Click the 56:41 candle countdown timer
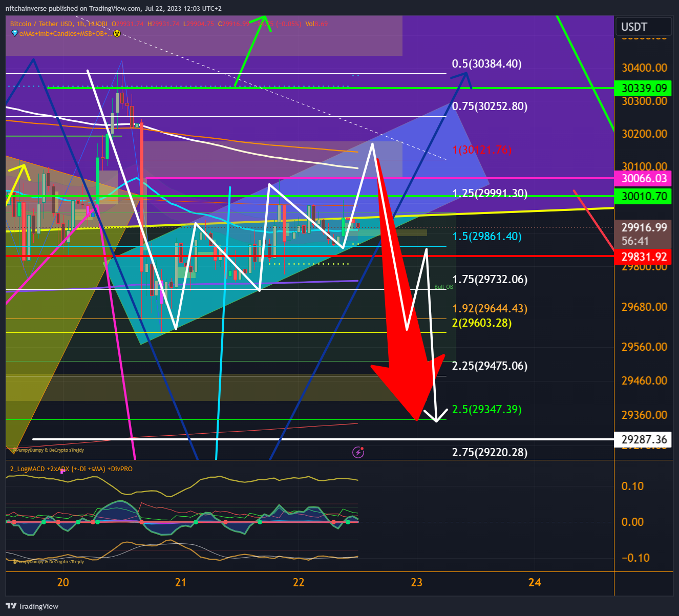Viewport: 679px width, 616px height. click(x=635, y=241)
